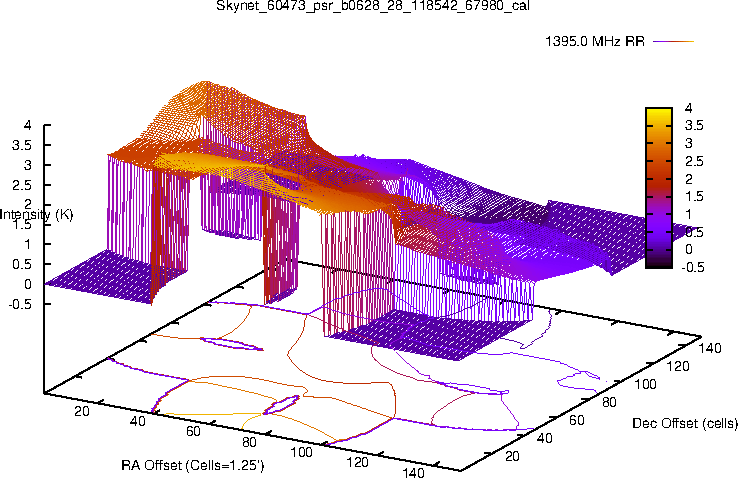Click tick 40 on the RA Offset axis
The image size is (738, 478).
[137, 421]
